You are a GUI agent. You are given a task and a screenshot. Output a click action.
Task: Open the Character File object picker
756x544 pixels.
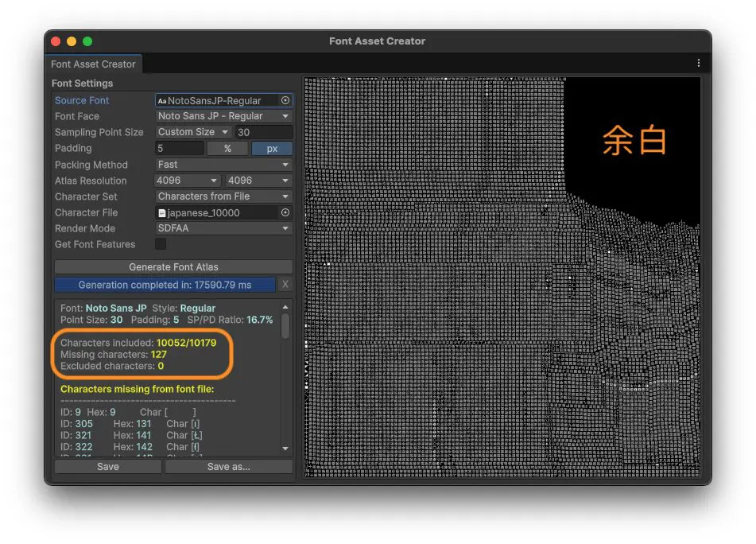287,212
